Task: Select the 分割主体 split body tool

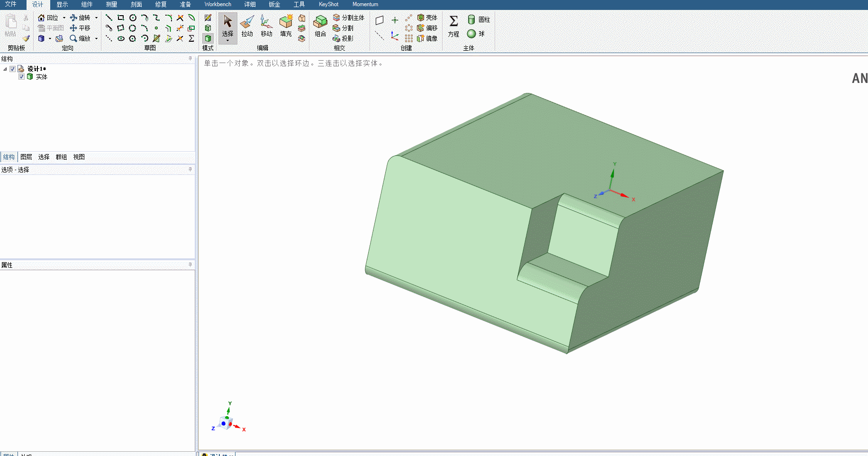Action: pyautogui.click(x=348, y=18)
